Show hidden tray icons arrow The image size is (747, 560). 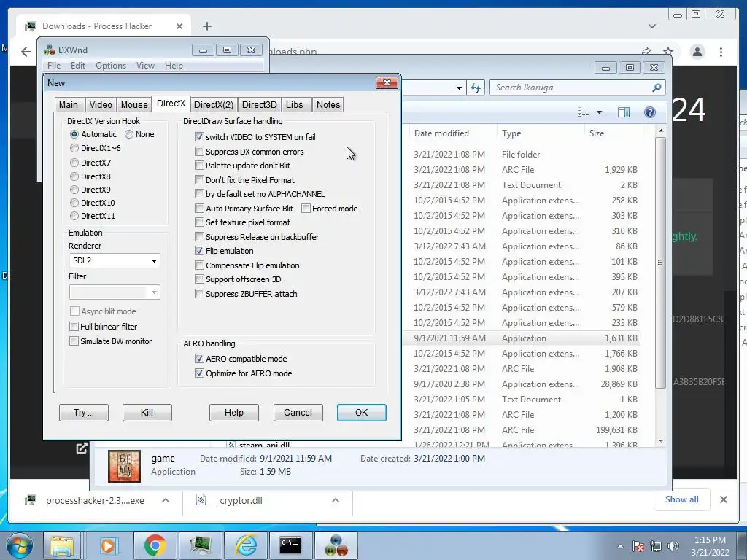click(620, 546)
